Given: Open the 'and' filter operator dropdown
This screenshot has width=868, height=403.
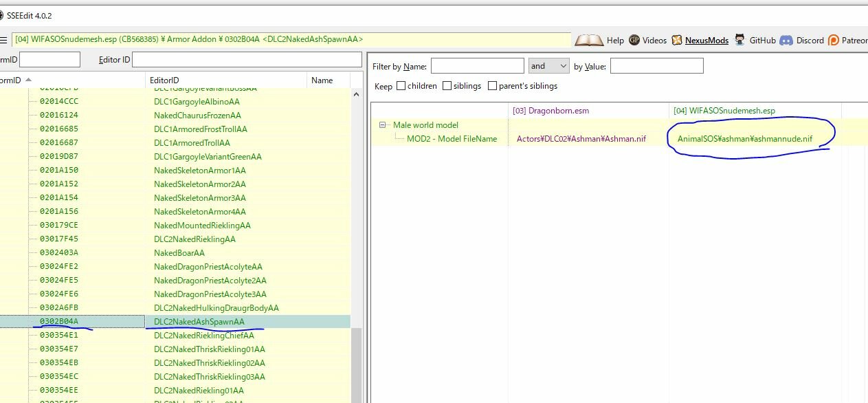Looking at the screenshot, I should pyautogui.click(x=548, y=66).
